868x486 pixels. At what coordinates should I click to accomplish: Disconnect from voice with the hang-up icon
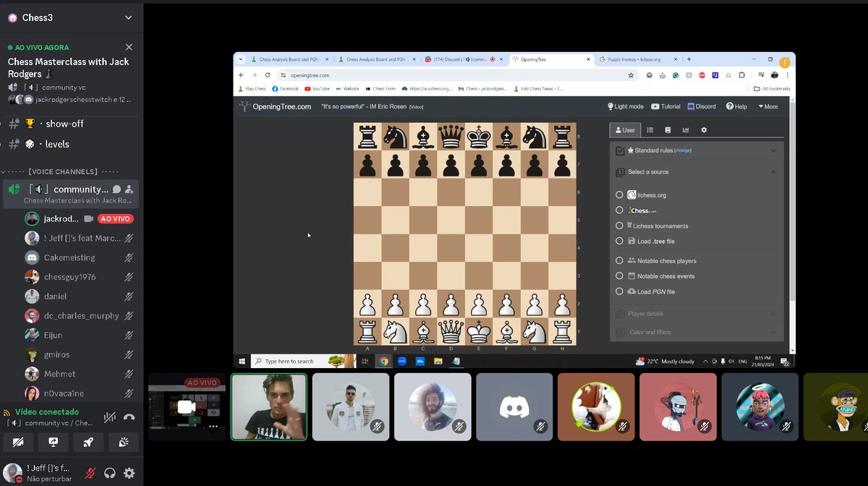[129, 417]
